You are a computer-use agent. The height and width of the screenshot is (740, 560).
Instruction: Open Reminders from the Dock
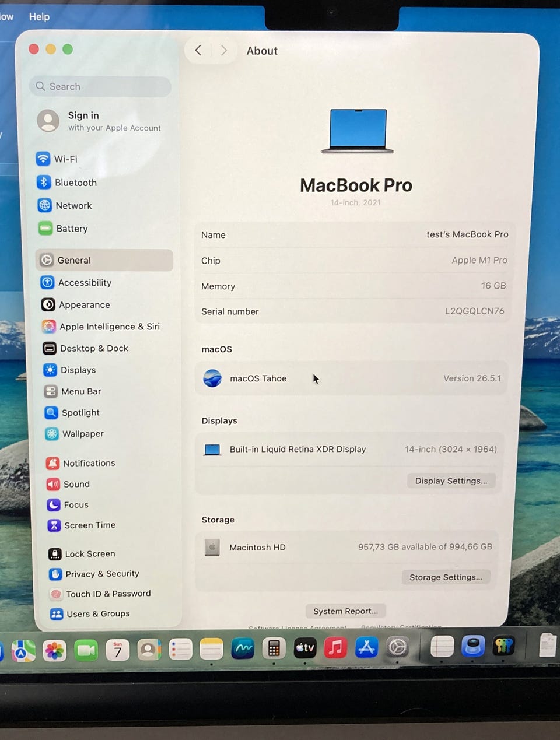(180, 649)
